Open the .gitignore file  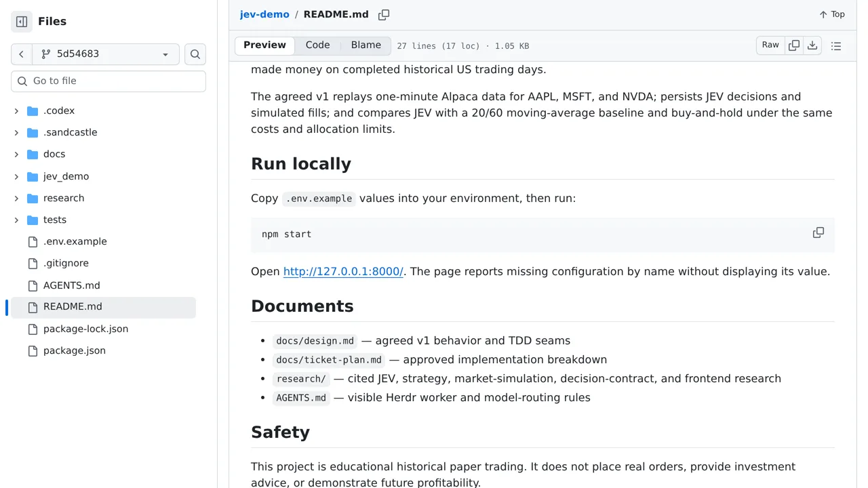pos(66,264)
